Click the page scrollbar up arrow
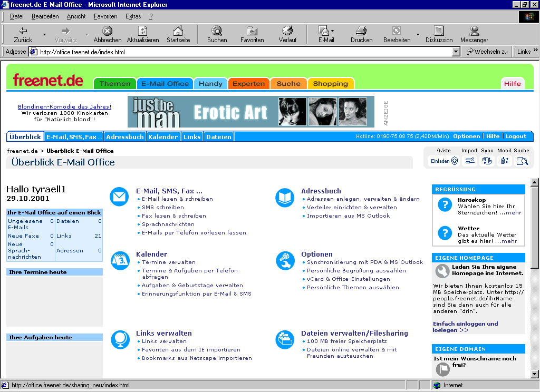The image size is (540, 392). (535, 182)
